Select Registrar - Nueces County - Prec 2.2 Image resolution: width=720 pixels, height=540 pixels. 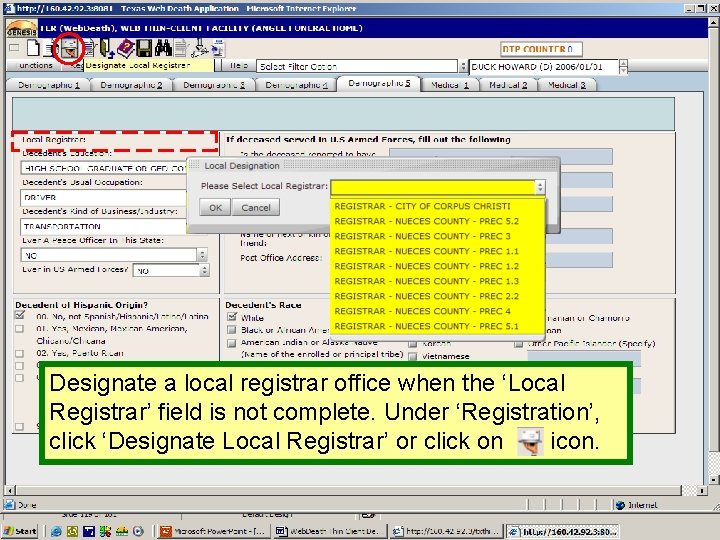pyautogui.click(x=438, y=296)
